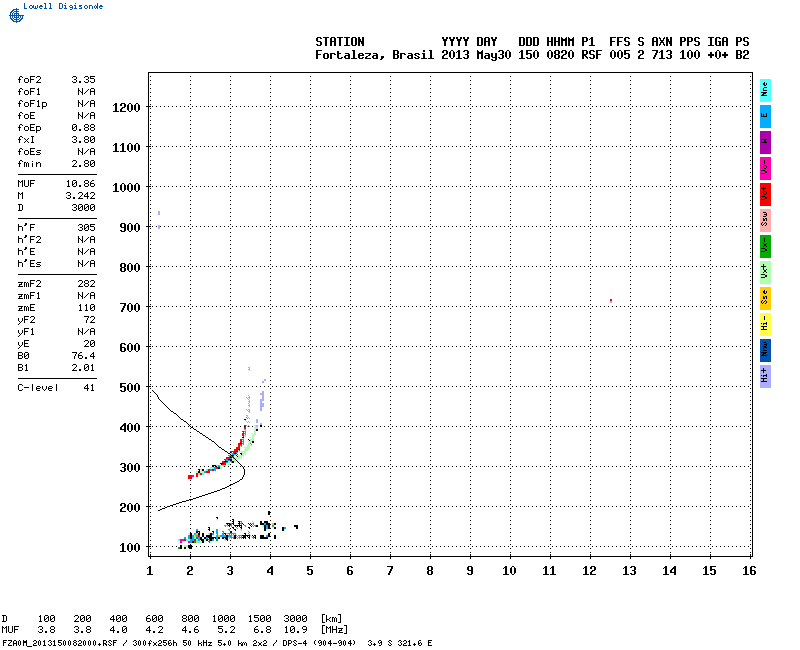
Task: Click the 12 MHz frequency axis label
Action: pos(589,571)
